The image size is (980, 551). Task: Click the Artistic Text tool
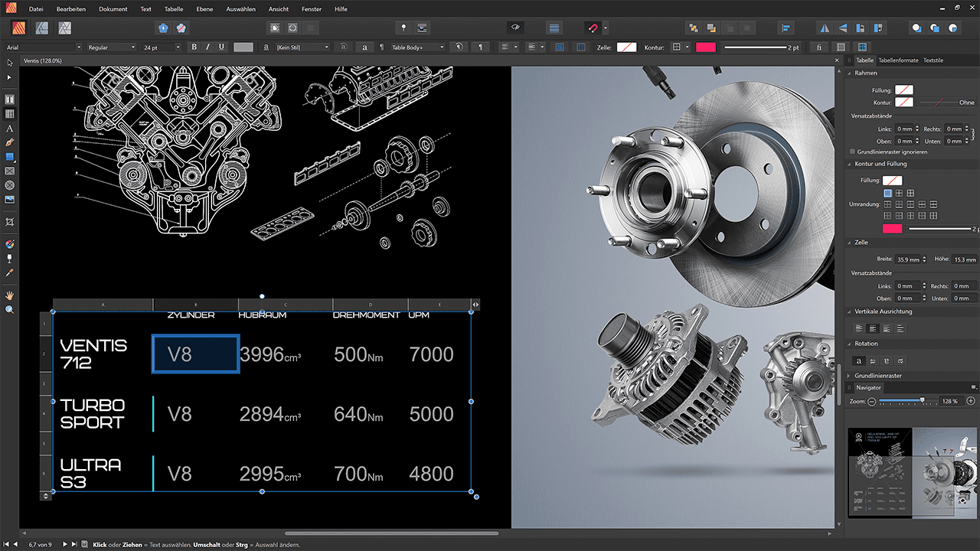tap(10, 129)
